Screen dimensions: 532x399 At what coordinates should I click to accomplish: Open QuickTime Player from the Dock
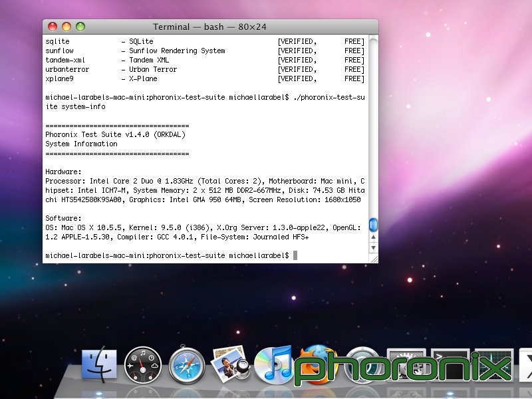click(x=362, y=364)
